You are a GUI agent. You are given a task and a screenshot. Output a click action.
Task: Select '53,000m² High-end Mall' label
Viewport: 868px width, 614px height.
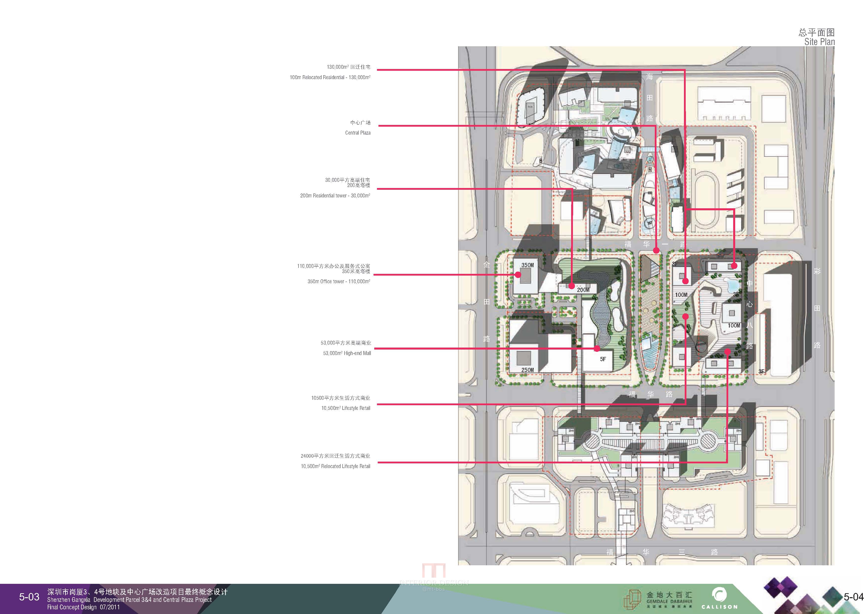tap(347, 354)
